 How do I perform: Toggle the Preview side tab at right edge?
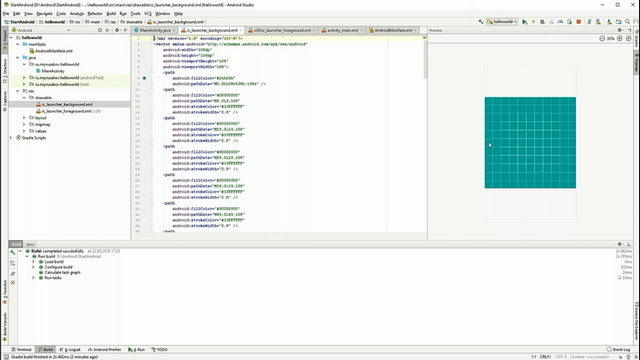click(x=636, y=62)
